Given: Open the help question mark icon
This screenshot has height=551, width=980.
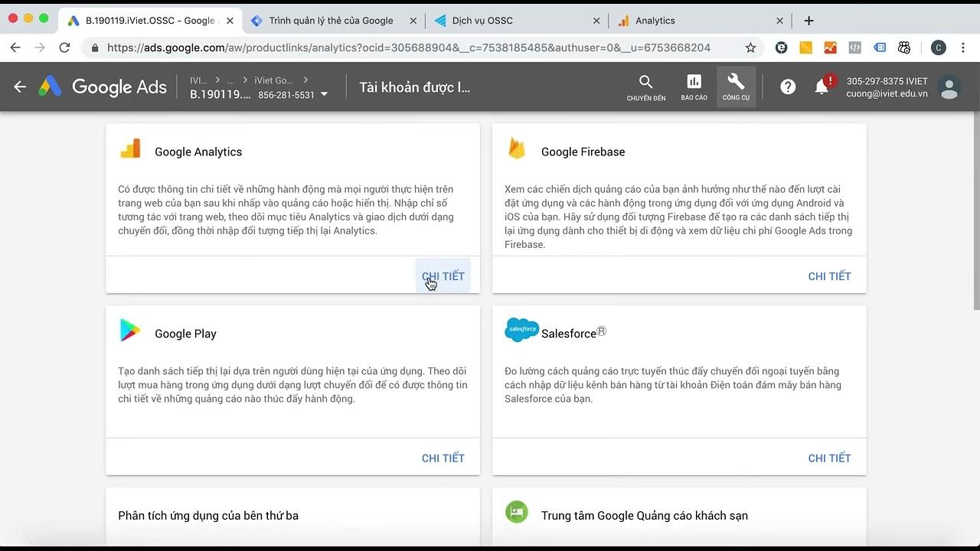Looking at the screenshot, I should [788, 87].
